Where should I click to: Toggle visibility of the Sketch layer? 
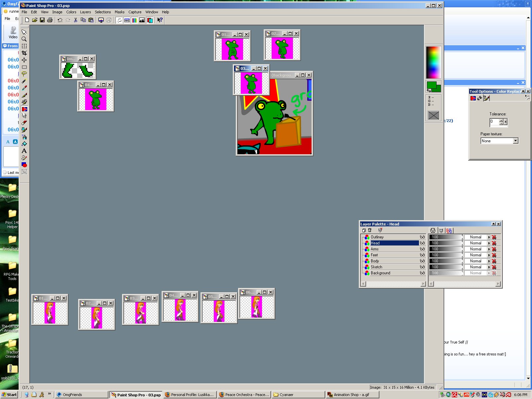pos(422,267)
